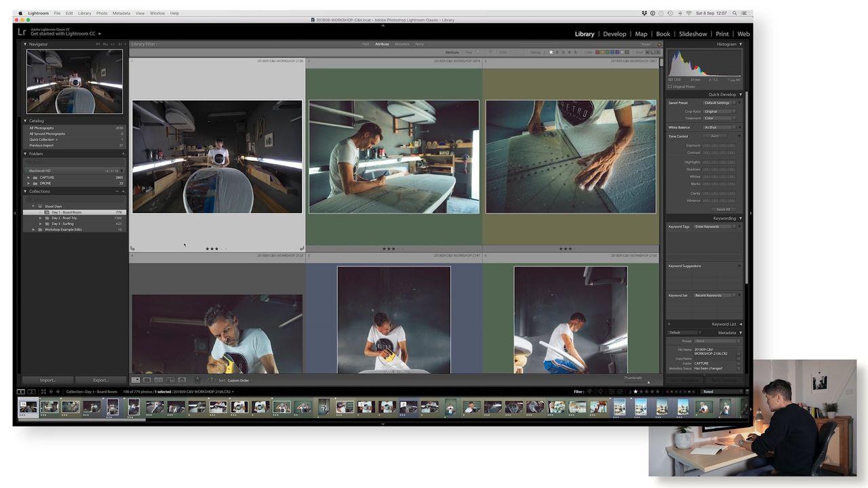Image resolution: width=868 pixels, height=488 pixels.
Task: Open the Photo menu
Action: [x=102, y=13]
